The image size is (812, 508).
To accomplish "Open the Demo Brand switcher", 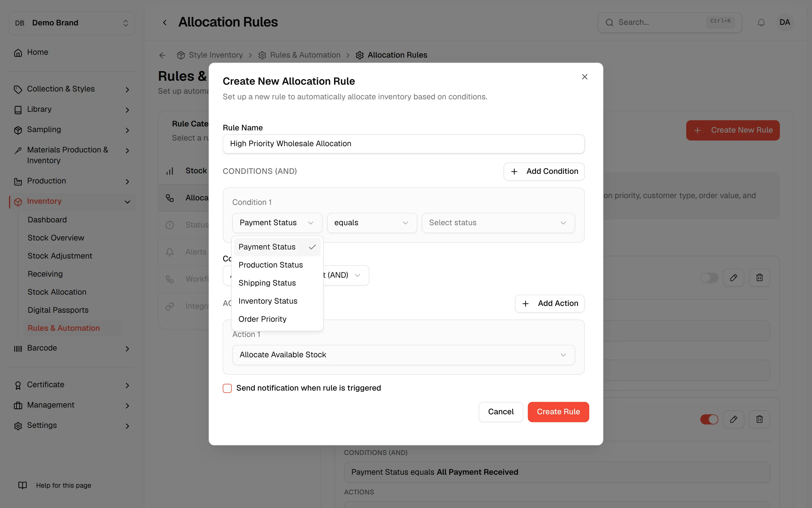I will point(72,23).
